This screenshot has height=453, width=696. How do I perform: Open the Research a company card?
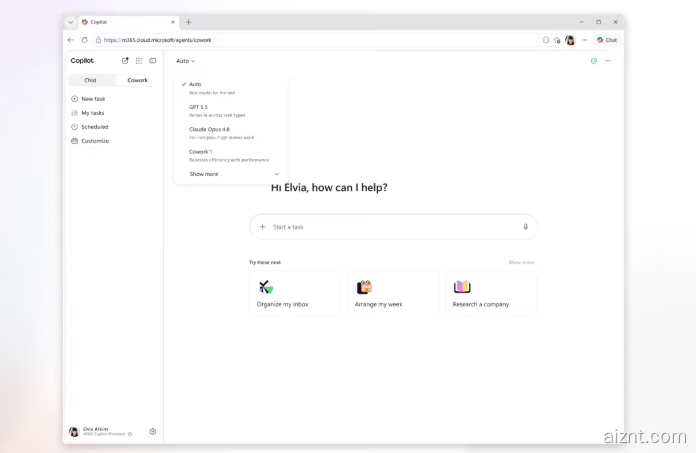point(491,293)
